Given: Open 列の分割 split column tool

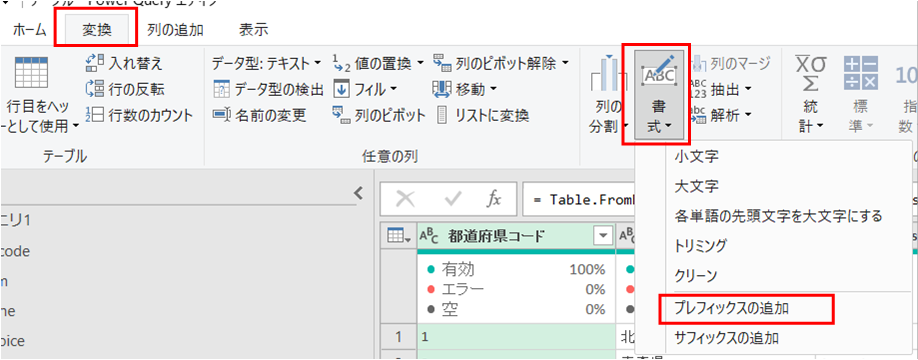Looking at the screenshot, I should [608, 95].
